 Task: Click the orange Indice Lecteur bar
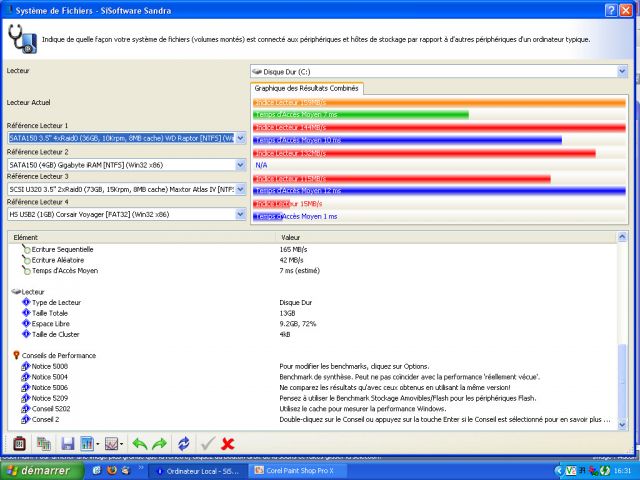(x=439, y=103)
